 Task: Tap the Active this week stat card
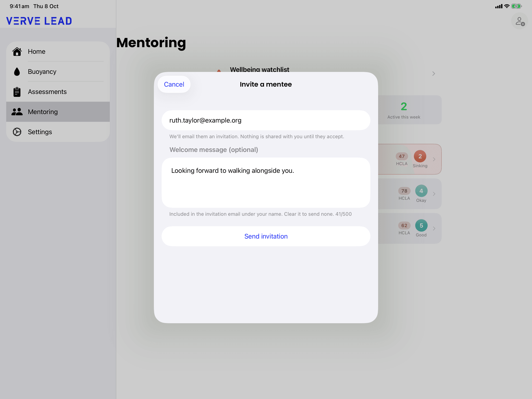[x=410, y=110]
